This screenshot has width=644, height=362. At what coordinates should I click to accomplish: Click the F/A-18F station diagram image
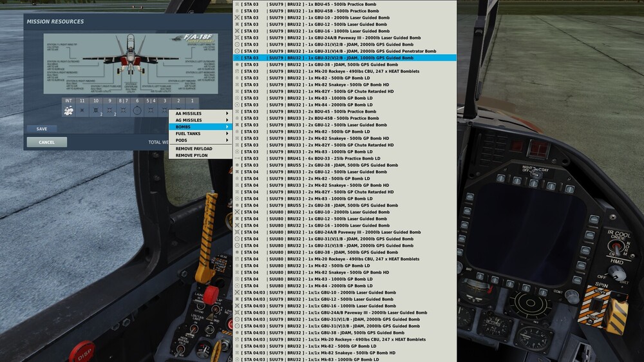pyautogui.click(x=131, y=64)
